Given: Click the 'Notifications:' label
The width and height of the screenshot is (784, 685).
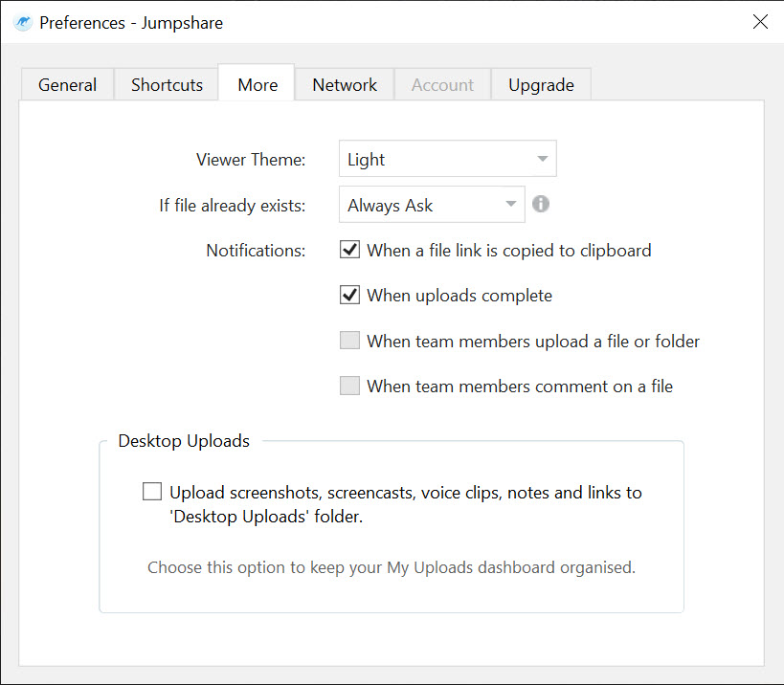Looking at the screenshot, I should (256, 251).
